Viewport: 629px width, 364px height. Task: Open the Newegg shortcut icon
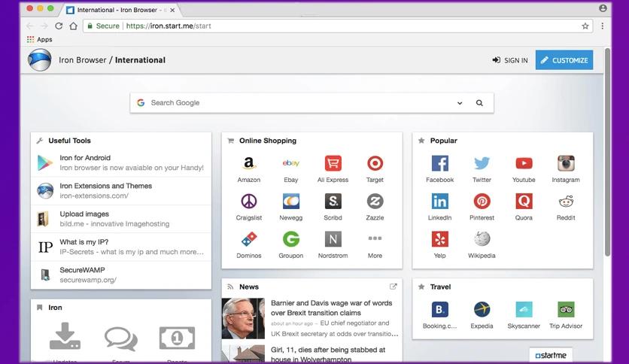coord(291,202)
